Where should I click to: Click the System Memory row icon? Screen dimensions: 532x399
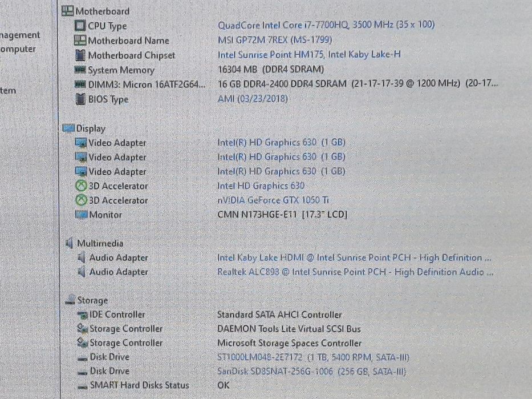click(80, 69)
